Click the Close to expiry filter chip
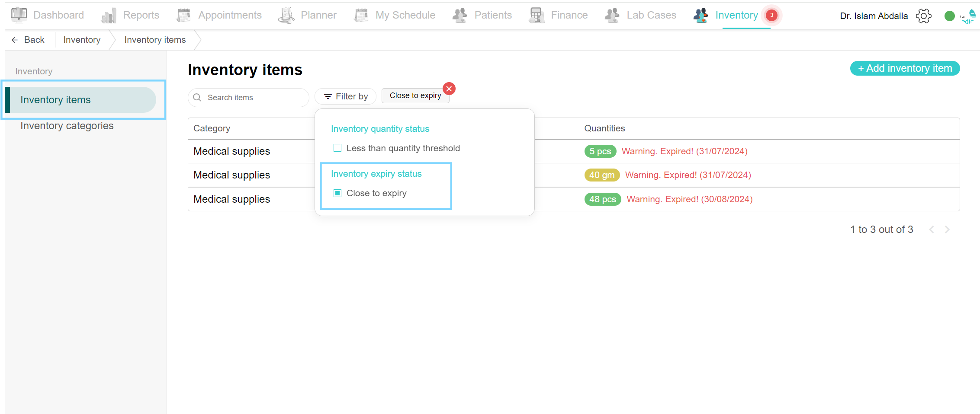The height and width of the screenshot is (414, 980). tap(415, 96)
